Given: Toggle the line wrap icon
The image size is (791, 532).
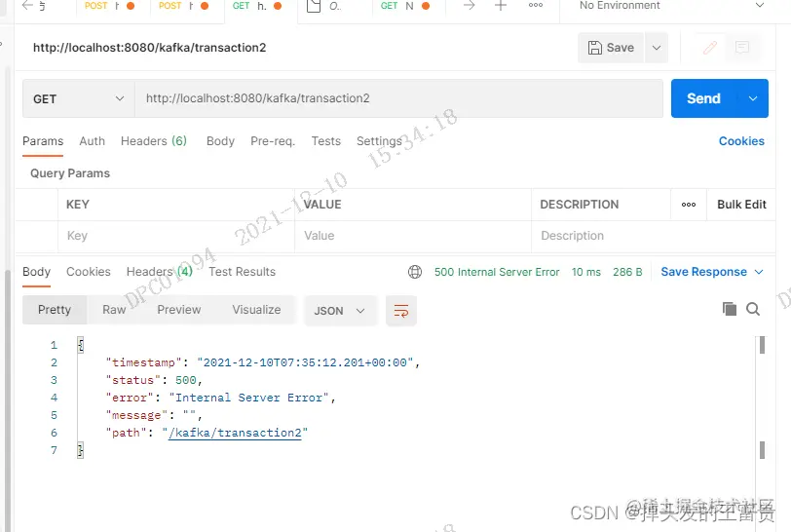Looking at the screenshot, I should point(401,311).
